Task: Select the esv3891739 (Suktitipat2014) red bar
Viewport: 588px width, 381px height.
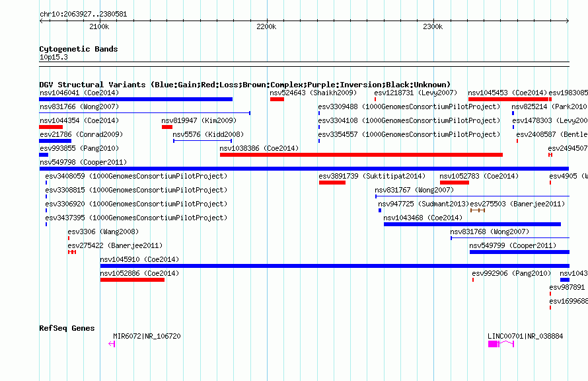Action: (x=332, y=183)
